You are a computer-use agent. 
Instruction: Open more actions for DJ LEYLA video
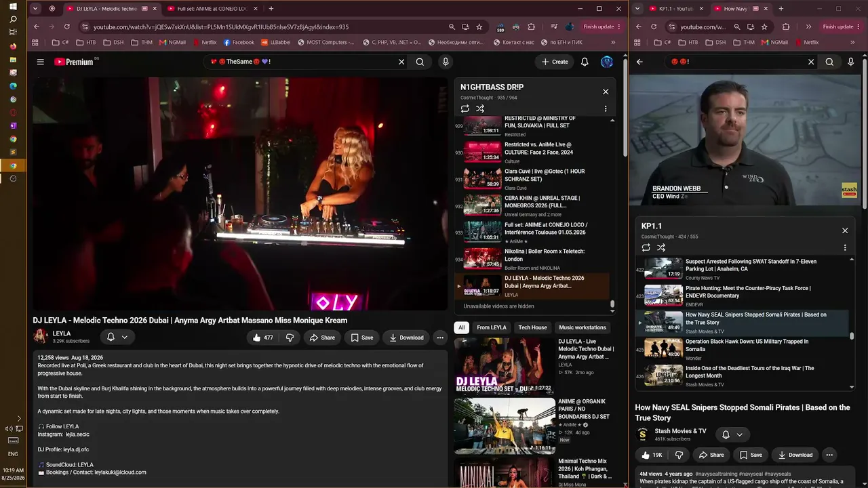coord(440,338)
